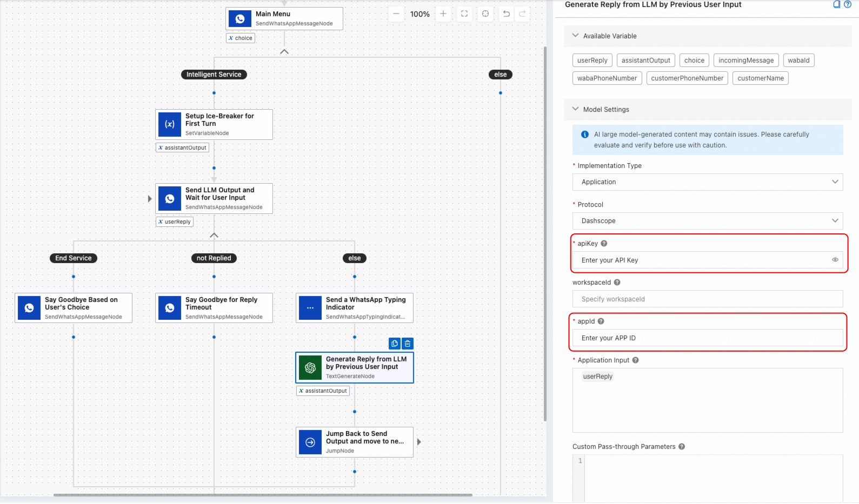Click the API Key input field
Screen dimensions: 859x504
pos(708,260)
